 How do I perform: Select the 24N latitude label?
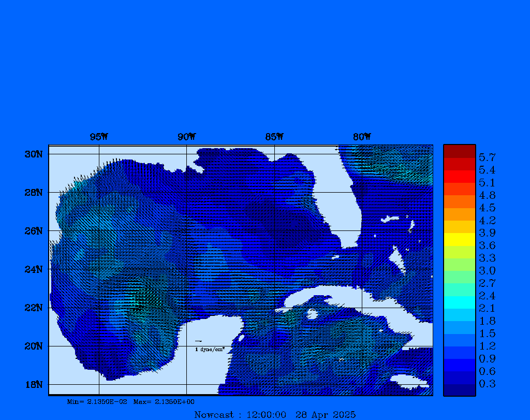33,269
